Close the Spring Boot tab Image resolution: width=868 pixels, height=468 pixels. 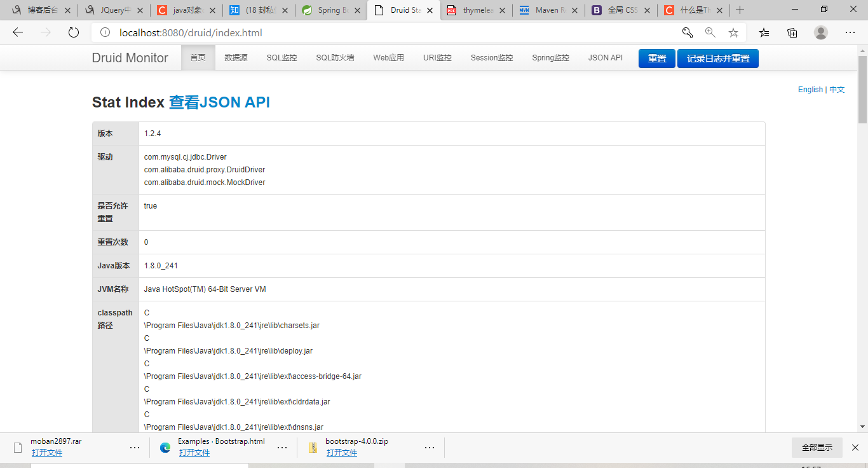[x=357, y=10]
